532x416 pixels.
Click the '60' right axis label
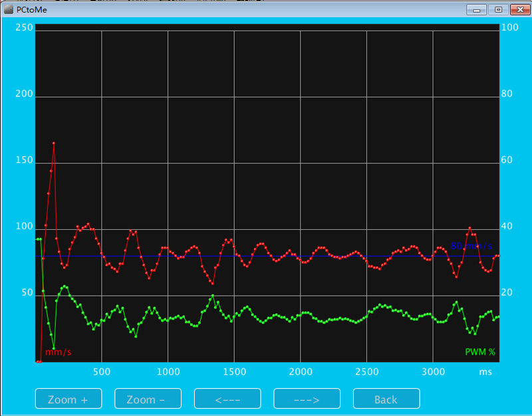coord(507,160)
